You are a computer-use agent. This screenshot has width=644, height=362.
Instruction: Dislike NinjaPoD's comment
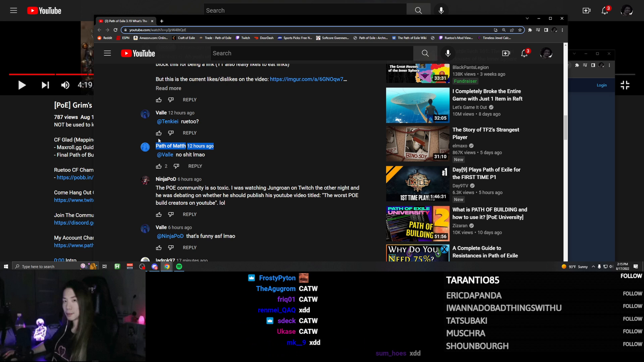pos(171,214)
